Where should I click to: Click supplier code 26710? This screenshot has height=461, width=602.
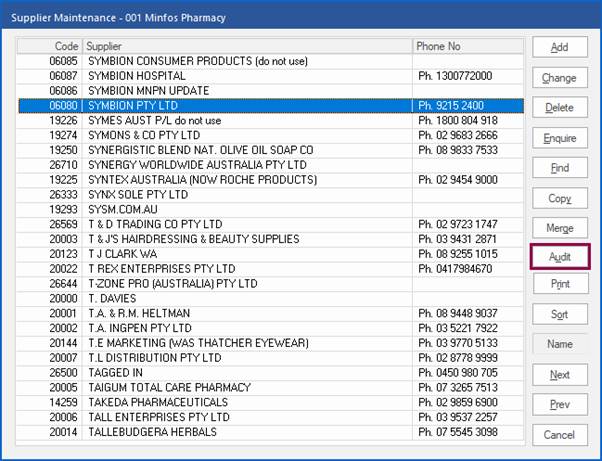click(x=63, y=165)
